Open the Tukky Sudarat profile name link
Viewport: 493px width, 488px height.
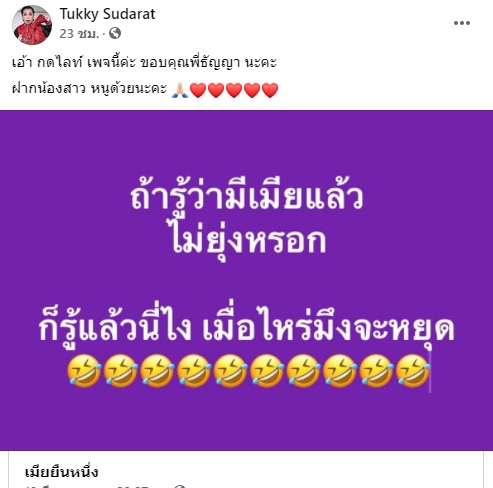[x=107, y=14]
